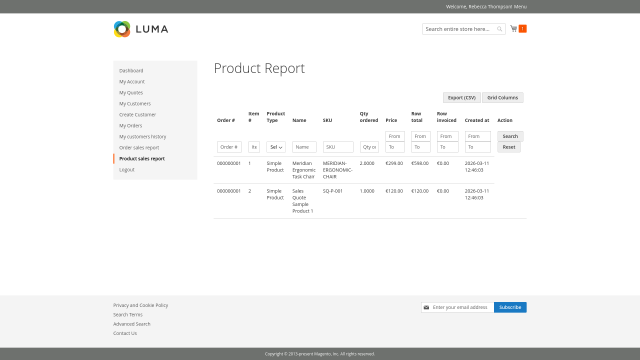
Task: Open Privacy and Cookie Policy link
Action: coord(140,305)
